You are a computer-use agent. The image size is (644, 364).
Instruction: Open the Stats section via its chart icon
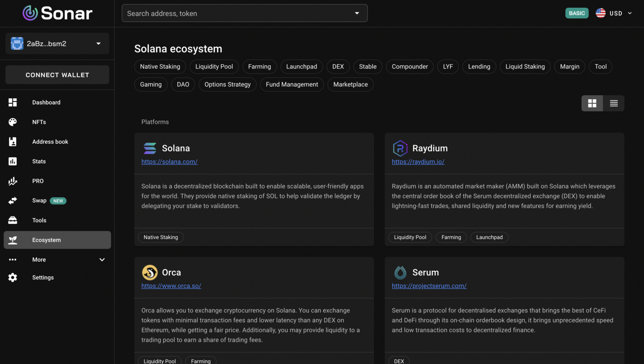tap(12, 161)
